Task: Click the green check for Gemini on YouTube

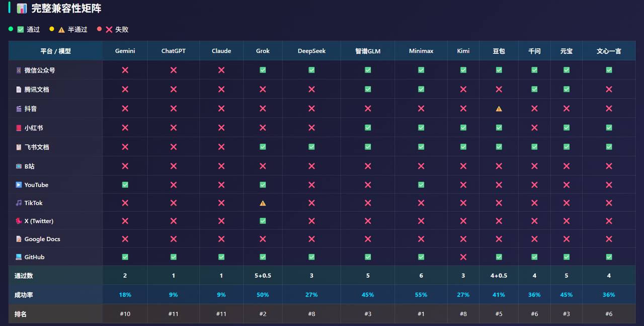Action: (x=125, y=185)
